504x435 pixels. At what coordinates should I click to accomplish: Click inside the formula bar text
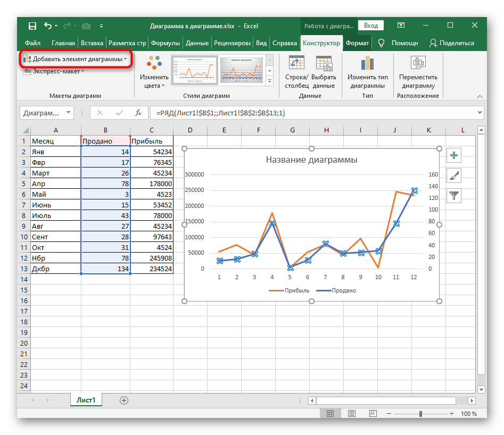(x=313, y=113)
